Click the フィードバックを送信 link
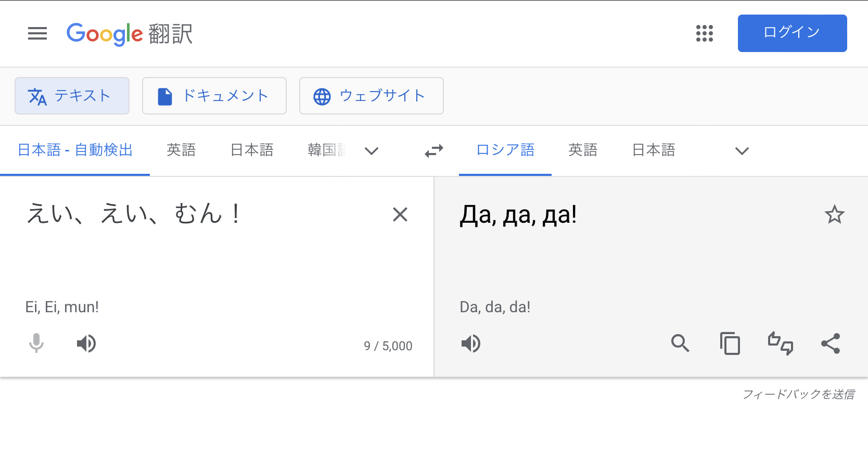The height and width of the screenshot is (459, 868). click(798, 394)
